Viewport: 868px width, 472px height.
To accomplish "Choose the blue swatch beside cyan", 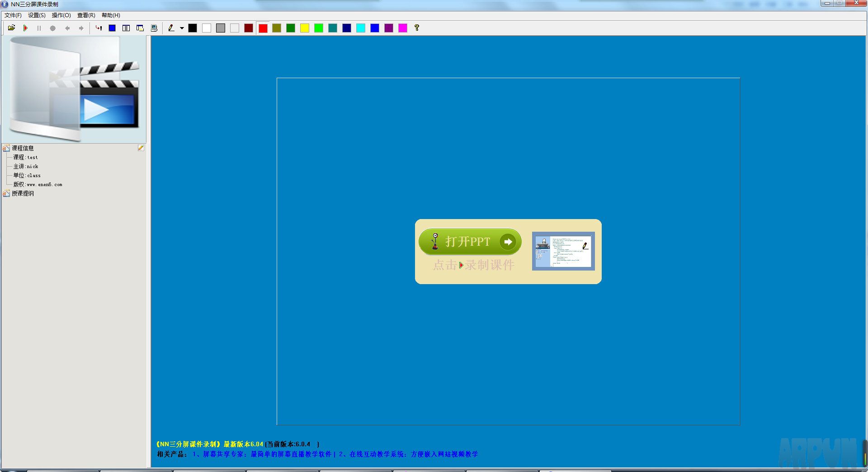I will [x=375, y=28].
